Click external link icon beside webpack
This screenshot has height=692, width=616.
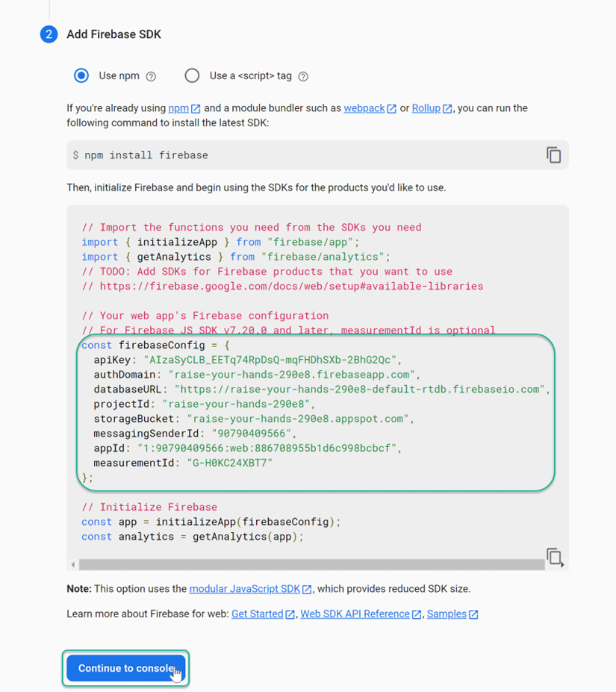(x=391, y=109)
